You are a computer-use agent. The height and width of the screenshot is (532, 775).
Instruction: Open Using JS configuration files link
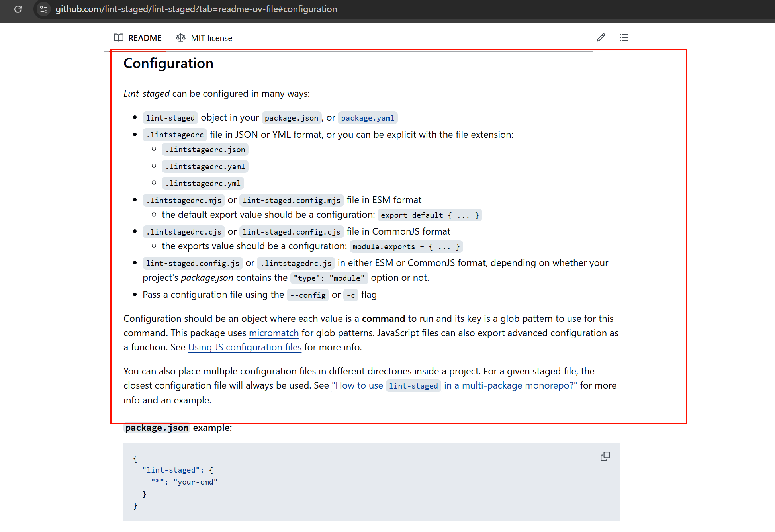click(x=245, y=347)
